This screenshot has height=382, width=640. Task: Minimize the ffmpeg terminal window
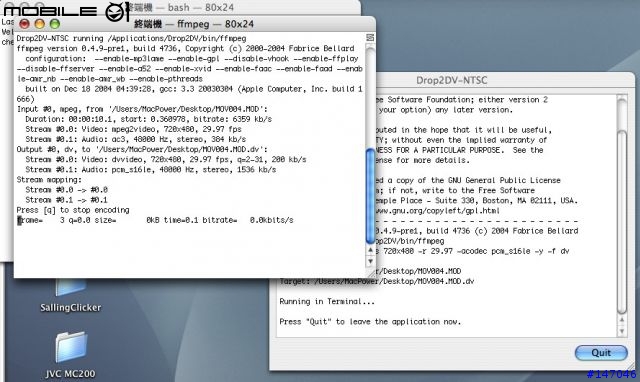40,24
